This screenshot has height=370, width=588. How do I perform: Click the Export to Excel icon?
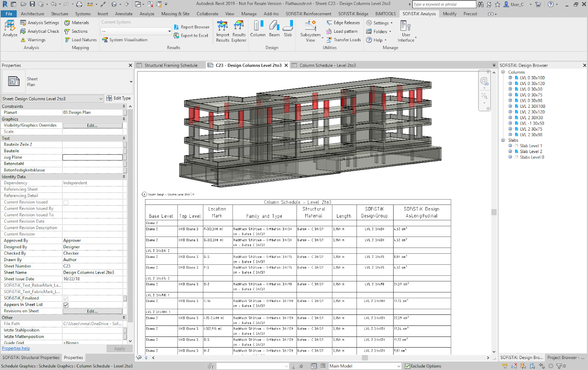191,35
